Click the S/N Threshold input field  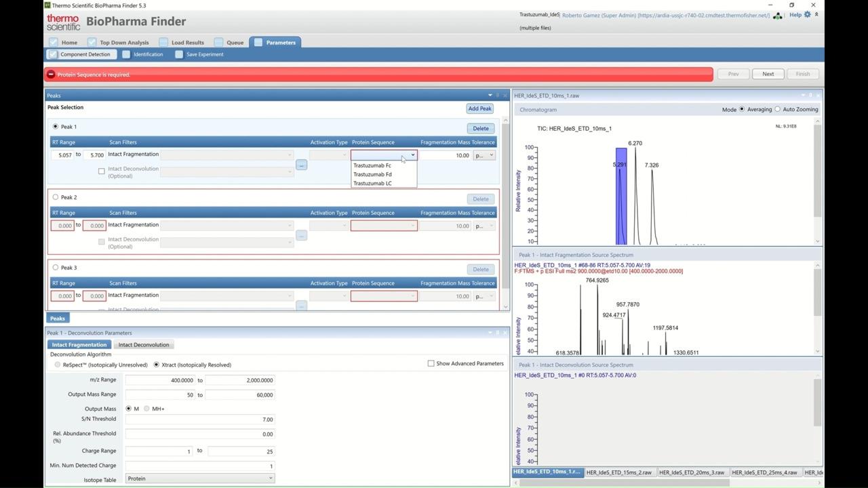tap(199, 420)
